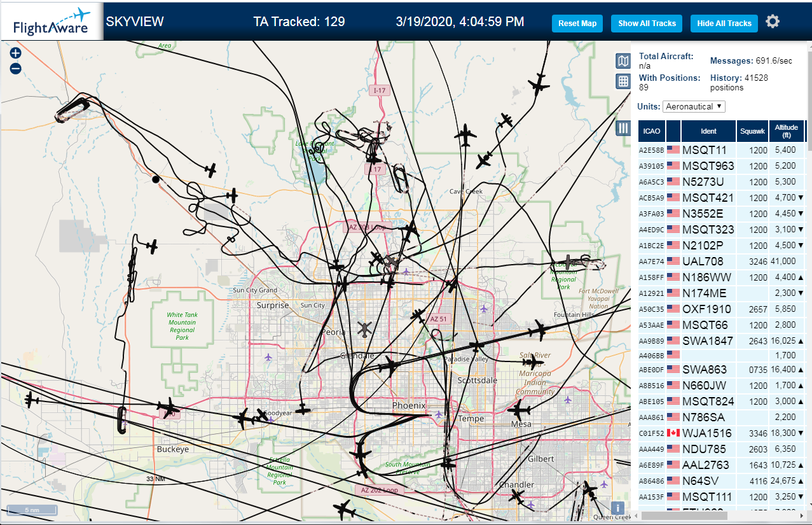Click the 5 nm map scale bar
Image resolution: width=812 pixels, height=525 pixels.
tap(32, 510)
